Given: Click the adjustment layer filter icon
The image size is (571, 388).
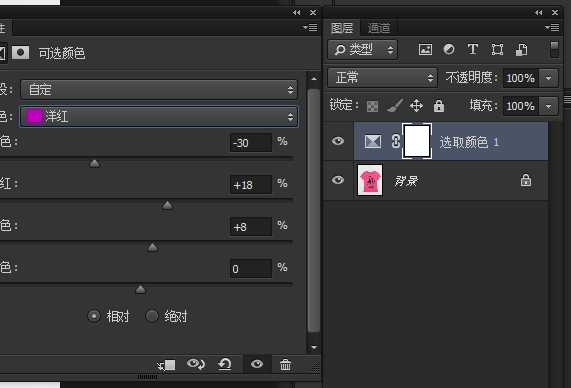Looking at the screenshot, I should (449, 49).
